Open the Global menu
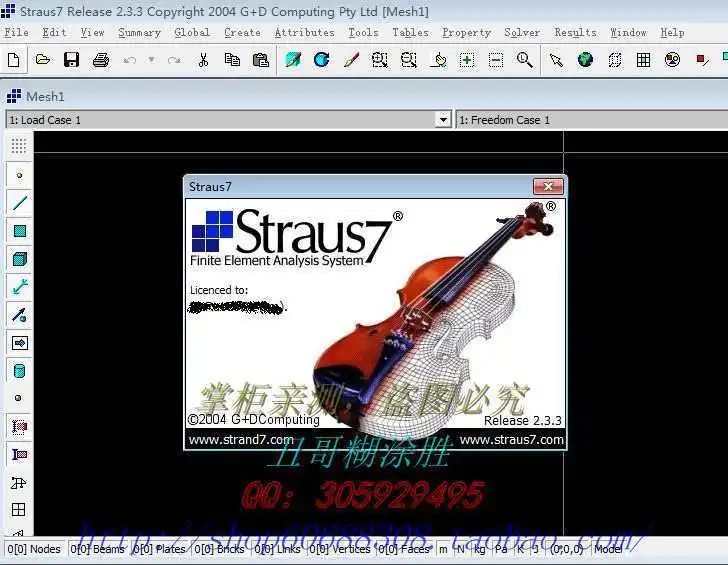The height and width of the screenshot is (565, 728). 192,32
